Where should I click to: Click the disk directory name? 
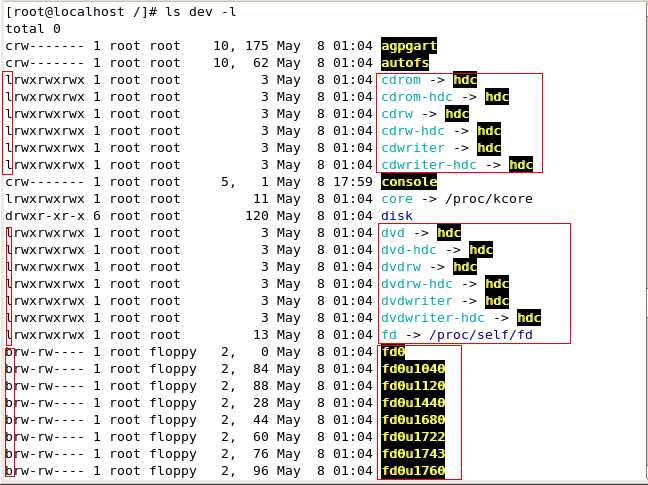397,216
